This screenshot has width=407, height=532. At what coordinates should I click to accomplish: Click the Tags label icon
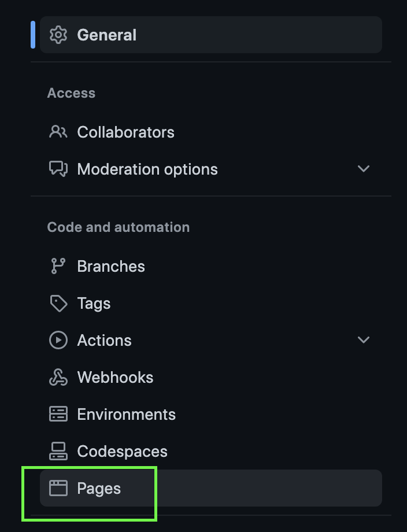[x=58, y=303]
